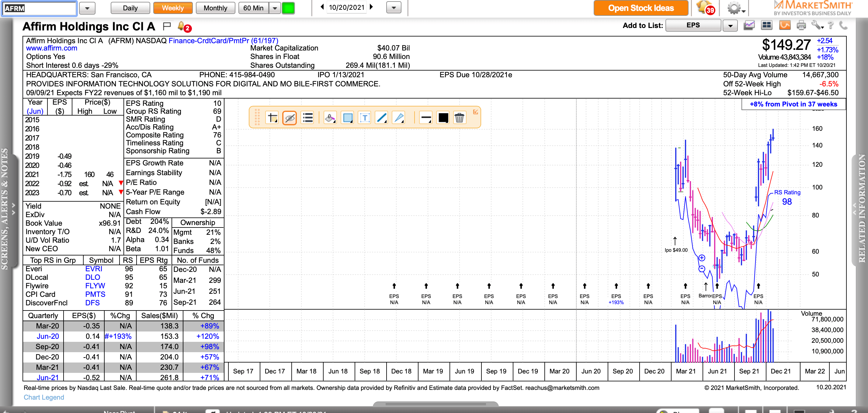
Task: Add stock to EPS list button
Action: pyautogui.click(x=693, y=25)
